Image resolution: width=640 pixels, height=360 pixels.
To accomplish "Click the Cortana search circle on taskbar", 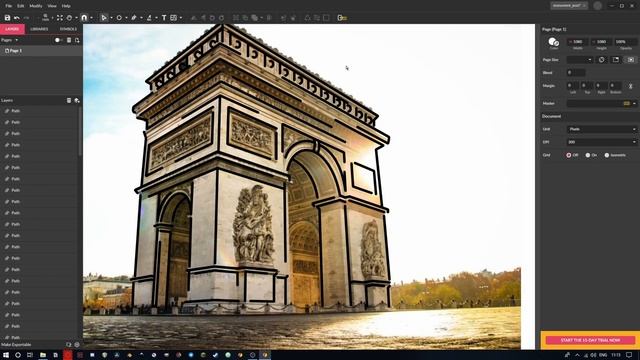I will coord(18,355).
